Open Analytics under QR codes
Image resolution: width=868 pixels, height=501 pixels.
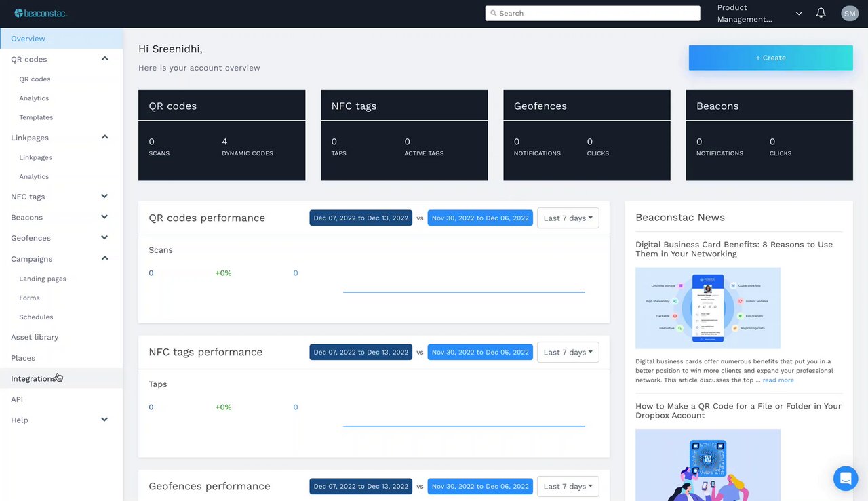point(34,98)
